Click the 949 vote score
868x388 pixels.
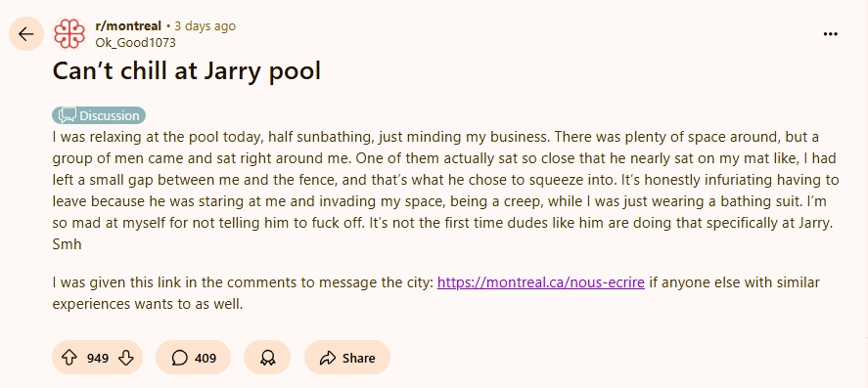click(x=98, y=358)
